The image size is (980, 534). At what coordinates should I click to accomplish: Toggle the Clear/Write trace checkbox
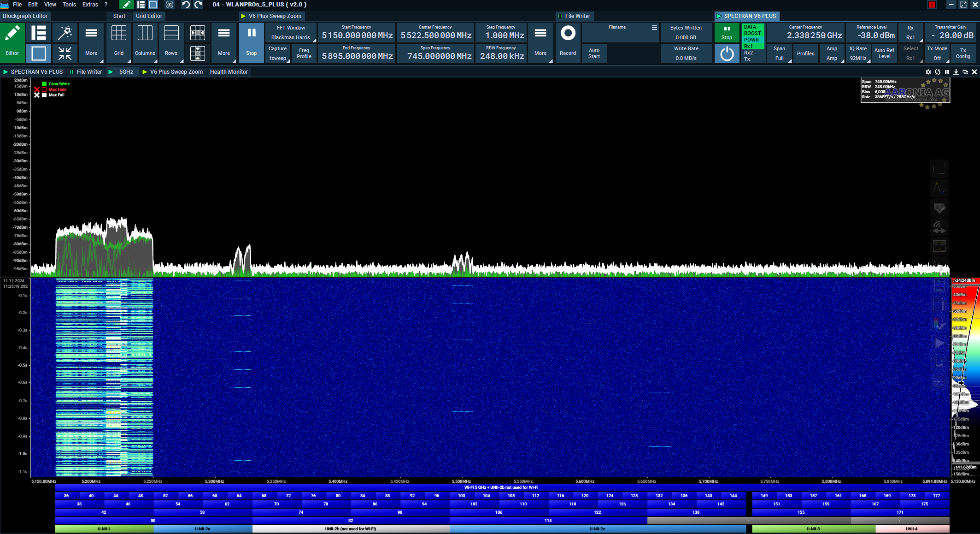coord(44,84)
